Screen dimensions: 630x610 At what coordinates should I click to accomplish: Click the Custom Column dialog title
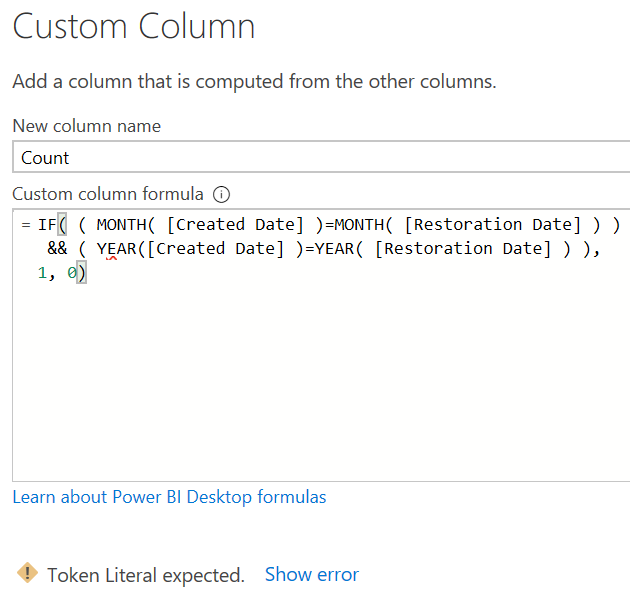pos(134,27)
